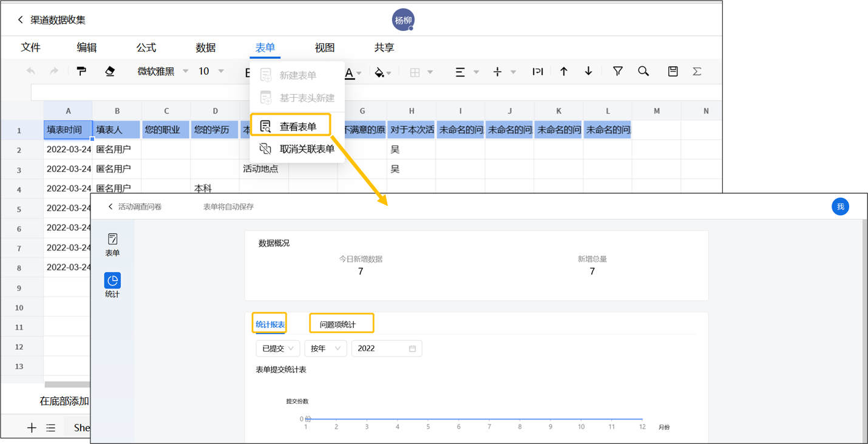Image resolution: width=868 pixels, height=444 pixels.
Task: Click the 表单 menu tab
Action: pyautogui.click(x=265, y=47)
